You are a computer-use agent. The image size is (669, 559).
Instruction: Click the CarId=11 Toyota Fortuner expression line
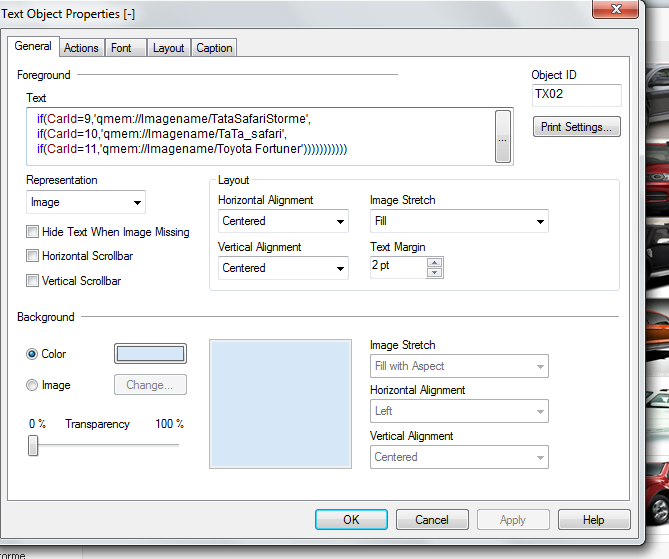coord(192,149)
